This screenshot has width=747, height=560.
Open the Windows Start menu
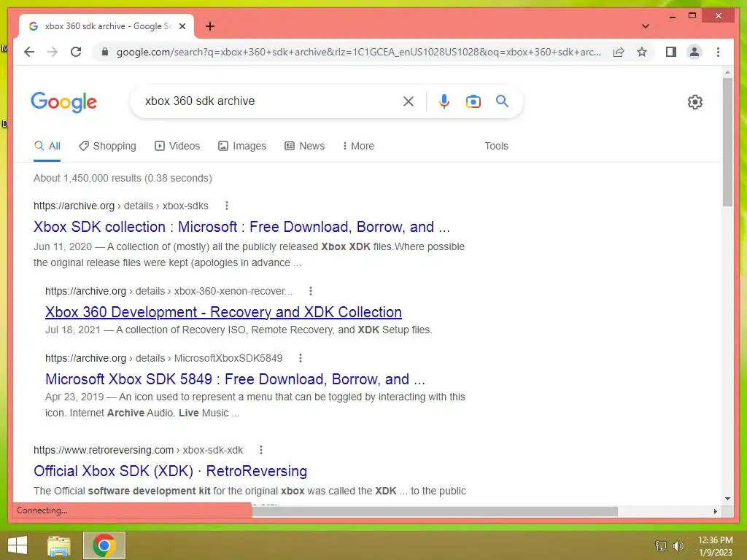coord(18,545)
